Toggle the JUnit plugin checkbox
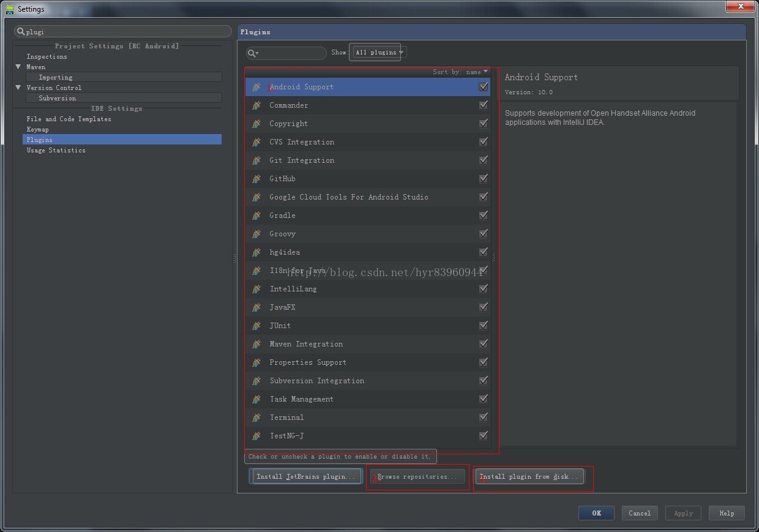This screenshot has width=759, height=532. coord(484,326)
